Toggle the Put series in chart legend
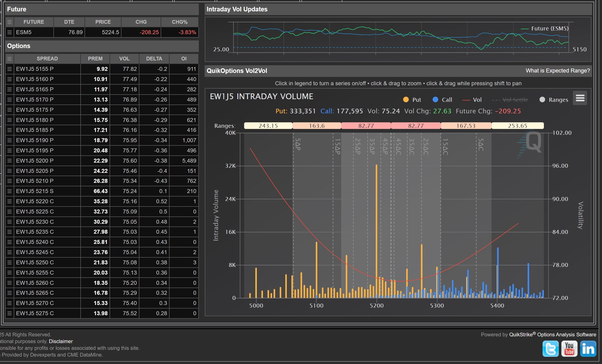The image size is (602, 364). point(412,100)
